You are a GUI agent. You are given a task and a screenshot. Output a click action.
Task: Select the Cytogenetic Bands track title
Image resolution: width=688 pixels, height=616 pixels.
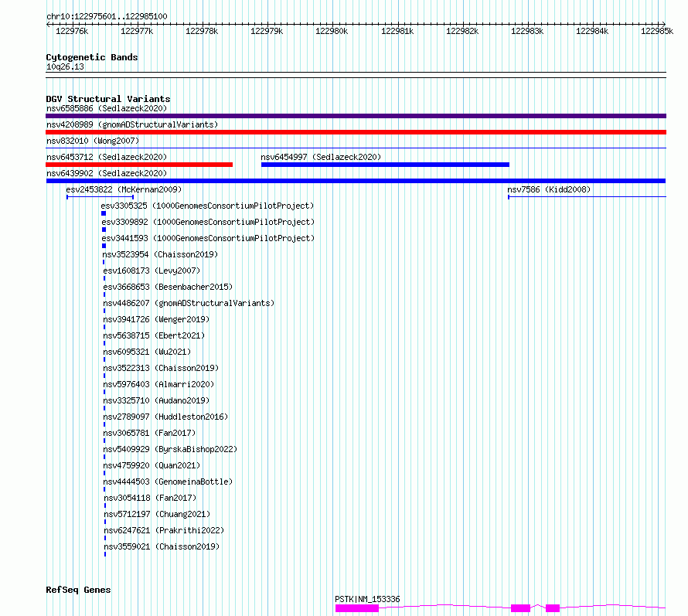92,57
